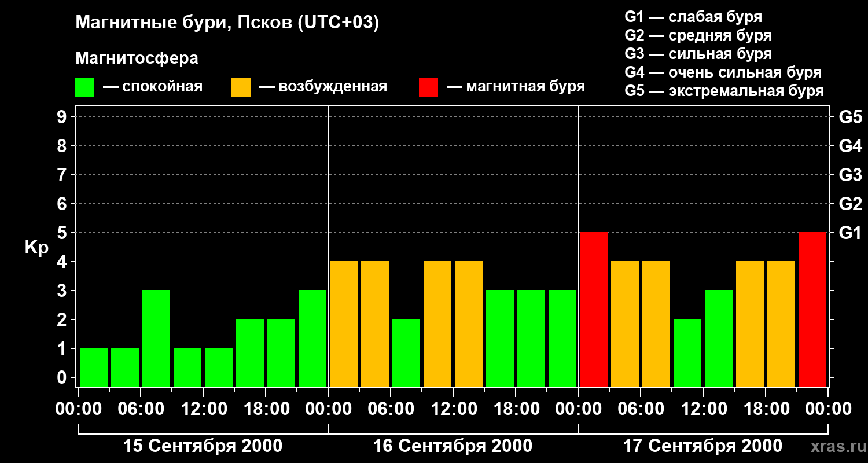Click the last green Kp 3 bar on 15 September
The image size is (868, 463).
(312, 338)
